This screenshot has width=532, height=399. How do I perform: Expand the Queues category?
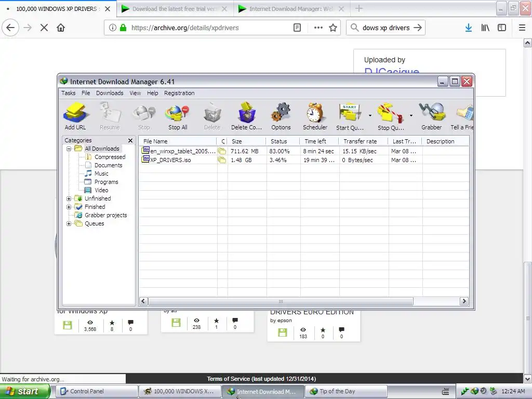click(x=69, y=223)
